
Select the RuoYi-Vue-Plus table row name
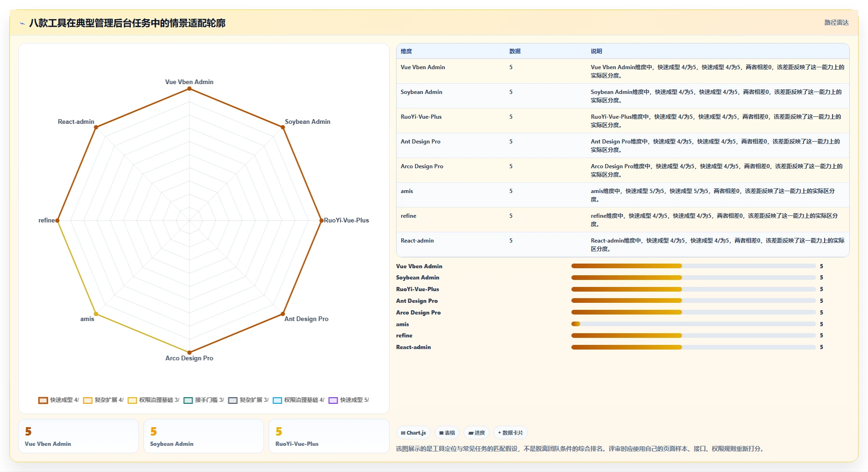pos(421,117)
